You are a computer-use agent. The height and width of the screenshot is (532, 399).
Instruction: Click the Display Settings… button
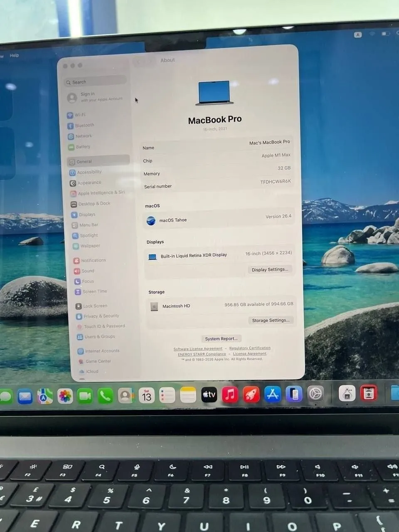tap(270, 270)
